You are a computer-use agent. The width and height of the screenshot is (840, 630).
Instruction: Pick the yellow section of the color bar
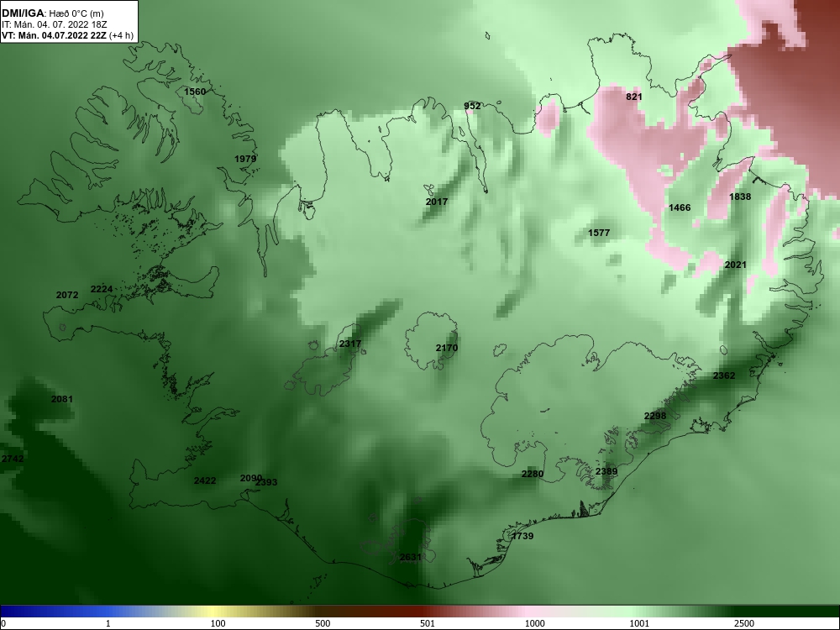click(x=214, y=612)
